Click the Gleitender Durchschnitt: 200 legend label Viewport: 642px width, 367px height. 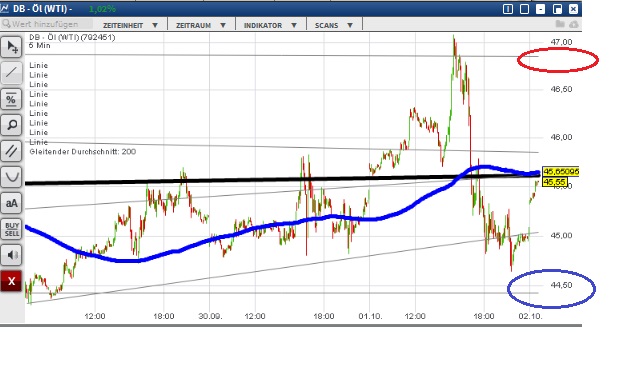(83, 152)
